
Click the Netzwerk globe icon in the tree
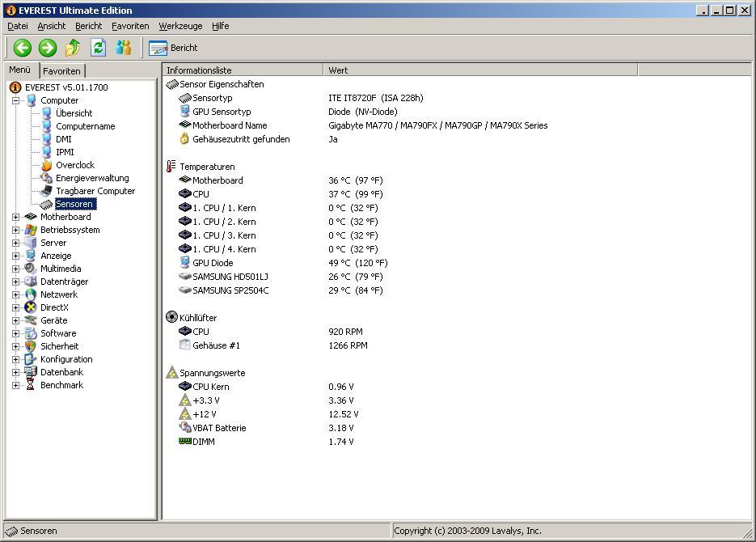31,294
